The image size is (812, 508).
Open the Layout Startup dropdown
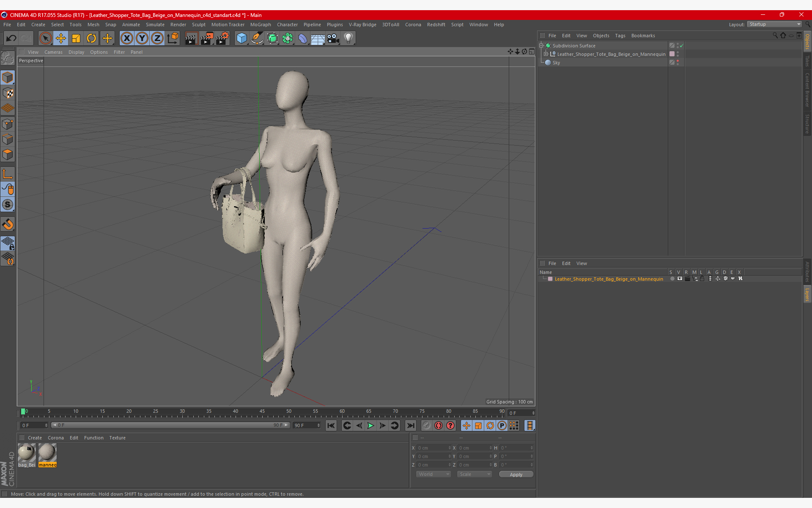point(774,24)
